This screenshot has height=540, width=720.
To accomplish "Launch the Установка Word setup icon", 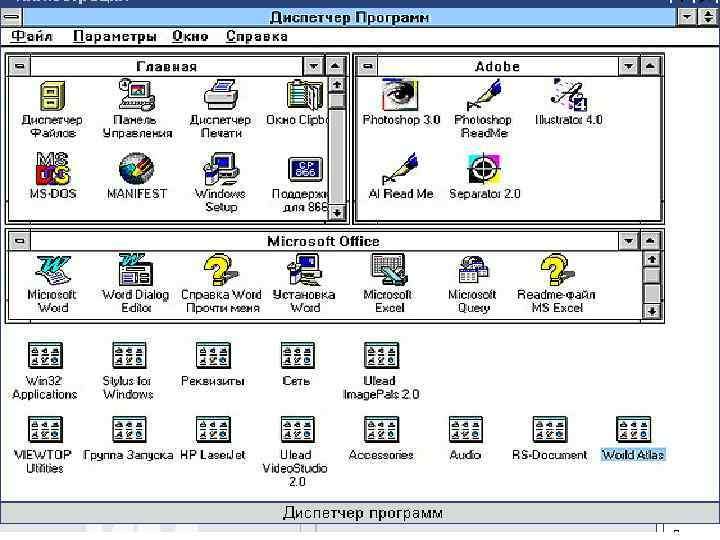I will click(x=304, y=270).
